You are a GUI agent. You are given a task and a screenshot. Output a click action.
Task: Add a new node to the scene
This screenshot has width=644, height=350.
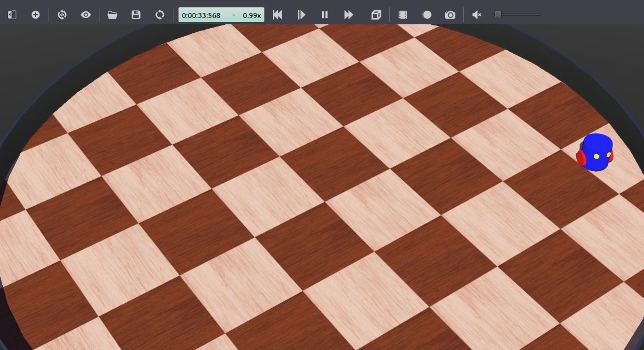pos(36,15)
